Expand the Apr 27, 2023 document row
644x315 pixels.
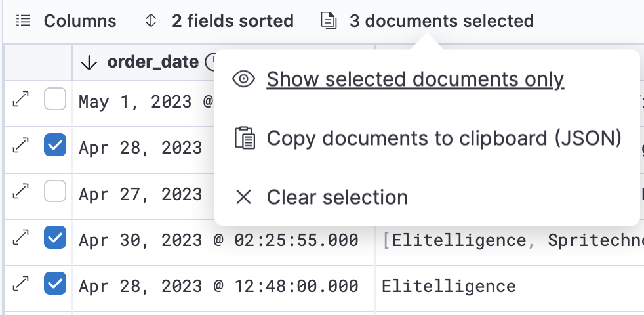click(21, 192)
